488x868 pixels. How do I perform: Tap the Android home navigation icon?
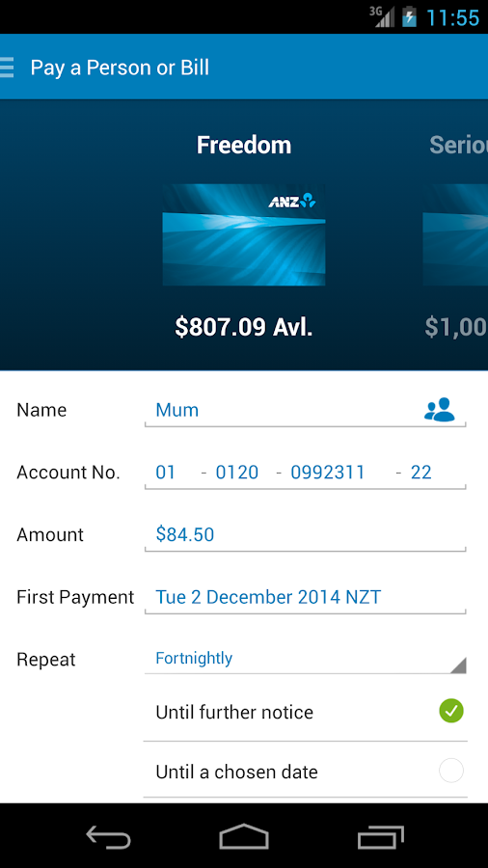click(244, 836)
